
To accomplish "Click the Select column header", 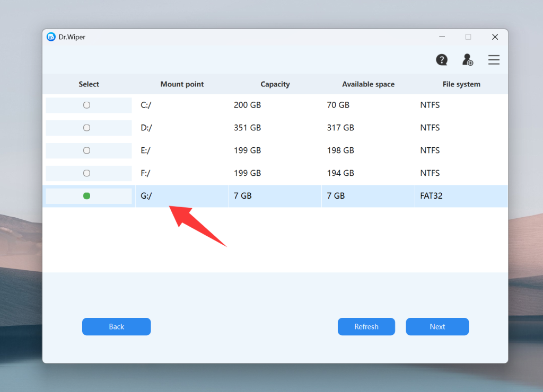I will (89, 84).
